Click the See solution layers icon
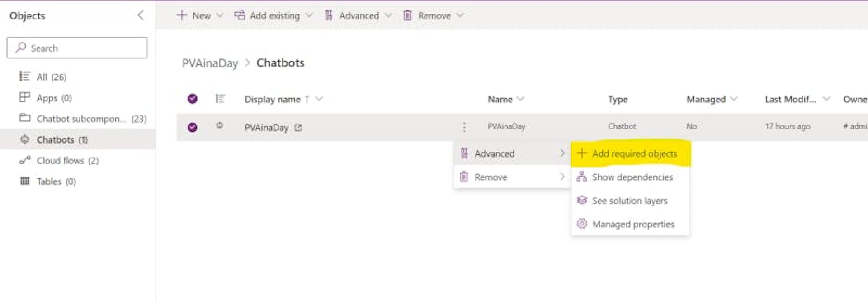Screen dimensions: 868x302 pos(582,200)
